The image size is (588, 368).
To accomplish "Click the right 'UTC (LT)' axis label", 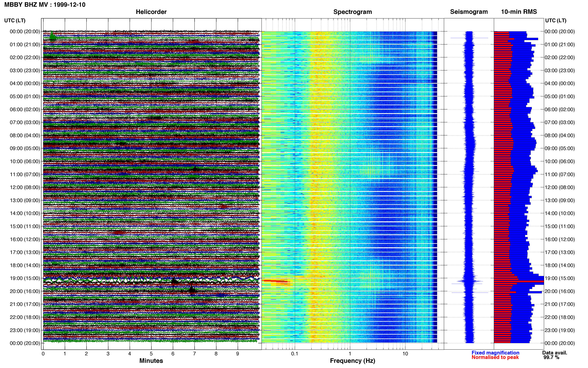I will [x=556, y=20].
